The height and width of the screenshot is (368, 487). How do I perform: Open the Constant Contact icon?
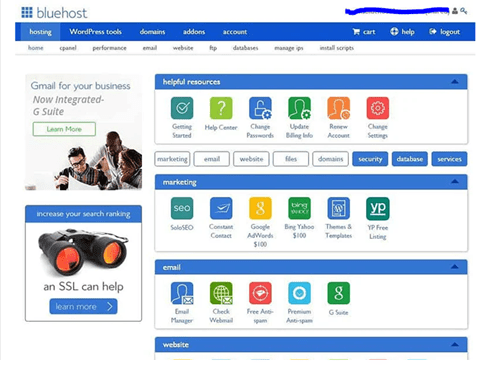click(x=221, y=208)
